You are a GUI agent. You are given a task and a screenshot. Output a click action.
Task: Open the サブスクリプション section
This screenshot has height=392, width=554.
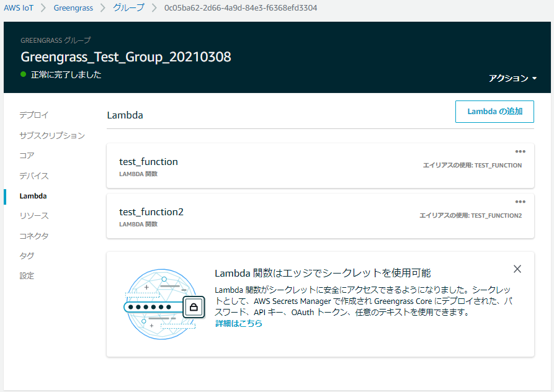tap(52, 136)
